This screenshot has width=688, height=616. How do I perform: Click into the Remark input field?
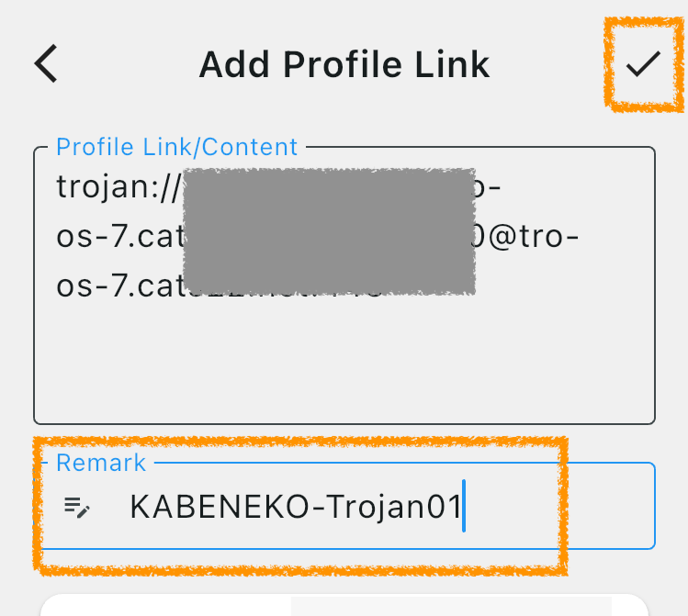(344, 506)
